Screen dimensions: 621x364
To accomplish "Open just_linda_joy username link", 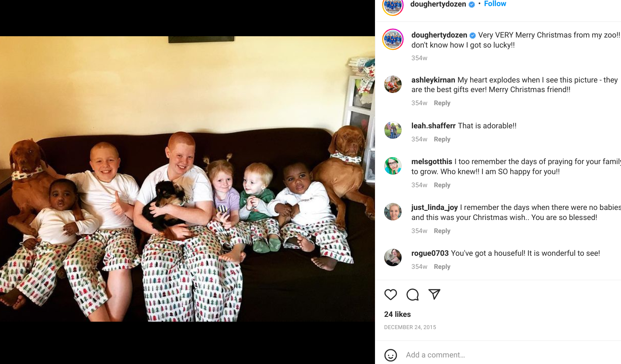I will click(x=434, y=207).
